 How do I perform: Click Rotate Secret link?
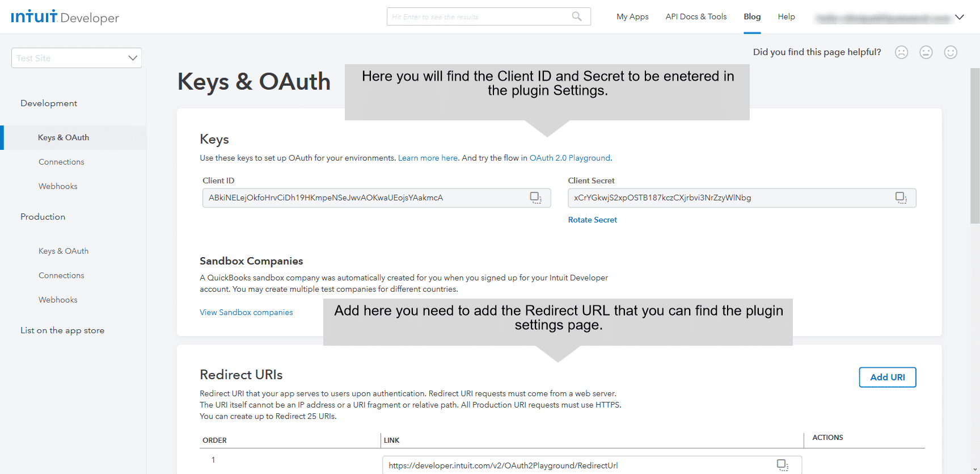[592, 220]
